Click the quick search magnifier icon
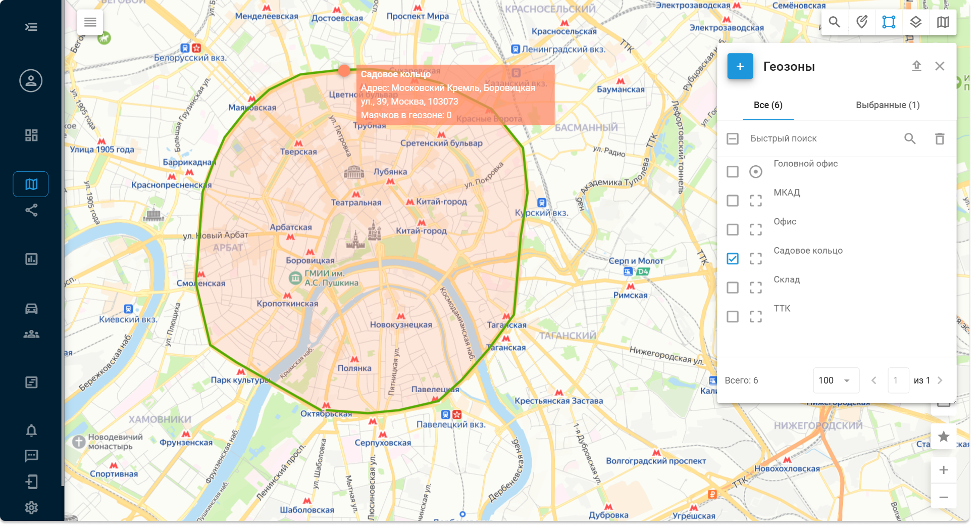 [x=910, y=138]
